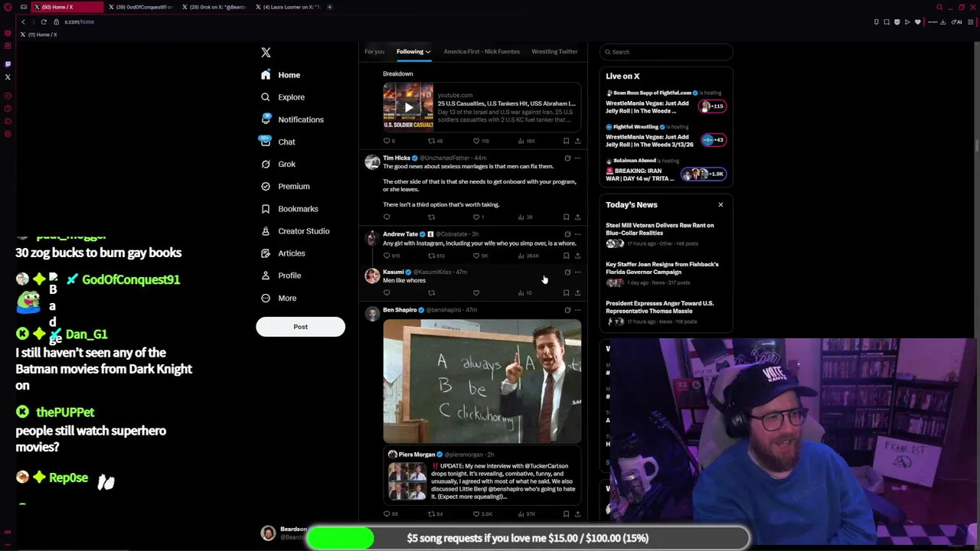Open more options on Kasumi's post
The width and height of the screenshot is (980, 551).
577,272
